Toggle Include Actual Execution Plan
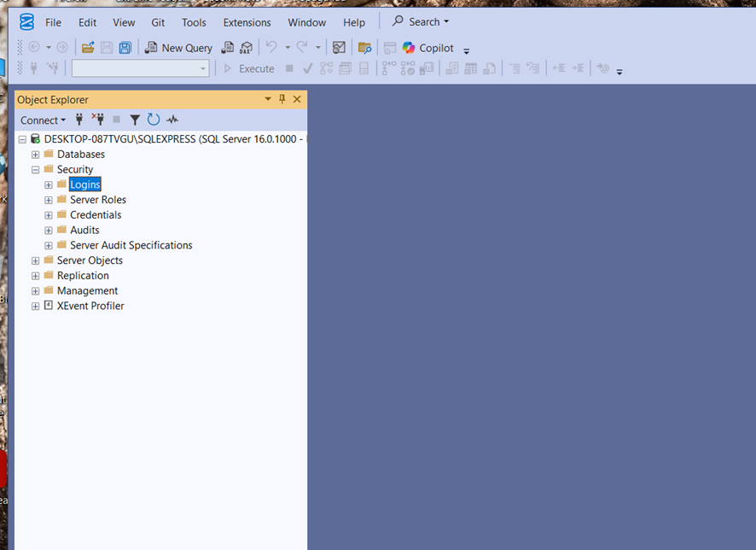This screenshot has width=756, height=550. 388,68
